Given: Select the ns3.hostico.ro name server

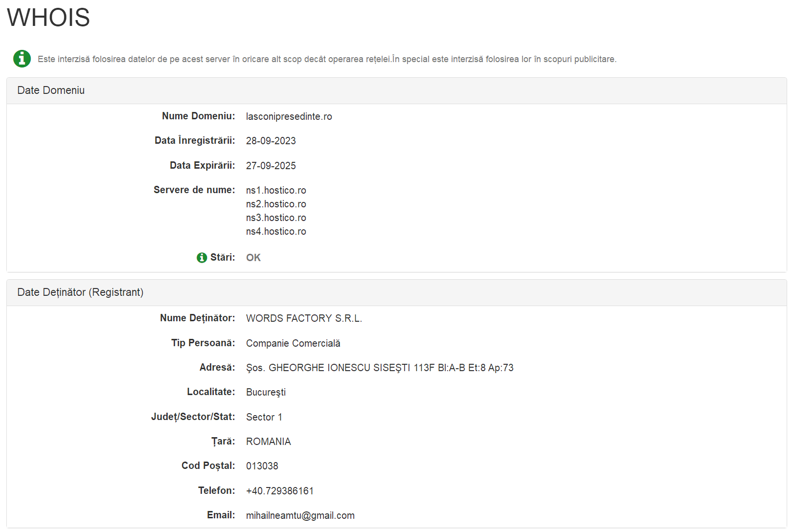Looking at the screenshot, I should point(276,218).
